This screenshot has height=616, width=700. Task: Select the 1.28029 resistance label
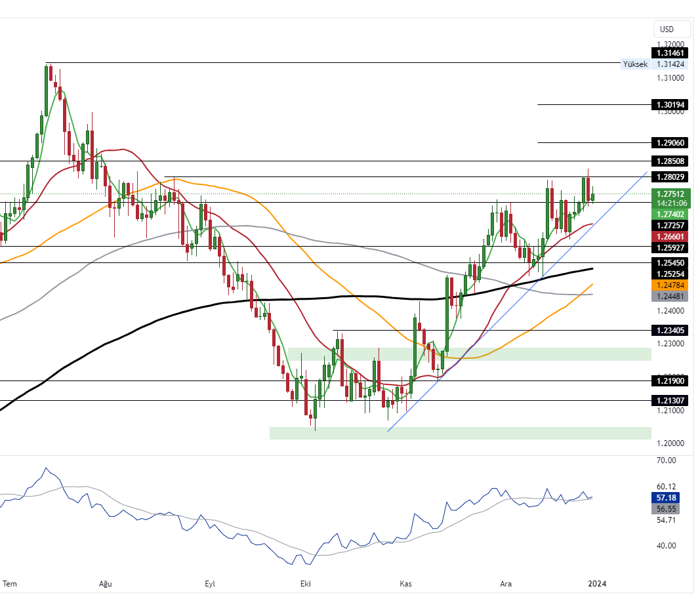(x=669, y=177)
